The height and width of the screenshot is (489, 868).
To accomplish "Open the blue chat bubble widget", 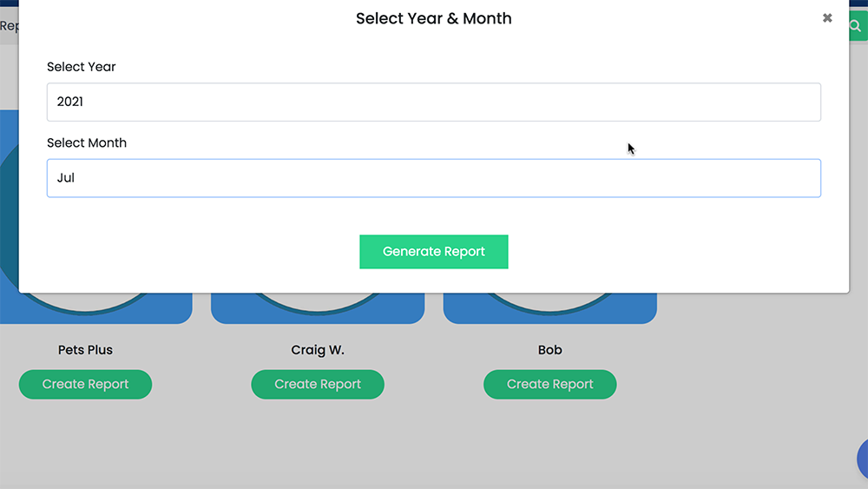I will tap(863, 459).
